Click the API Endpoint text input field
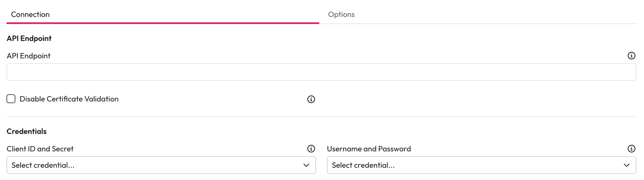The height and width of the screenshot is (180, 644). (x=321, y=72)
